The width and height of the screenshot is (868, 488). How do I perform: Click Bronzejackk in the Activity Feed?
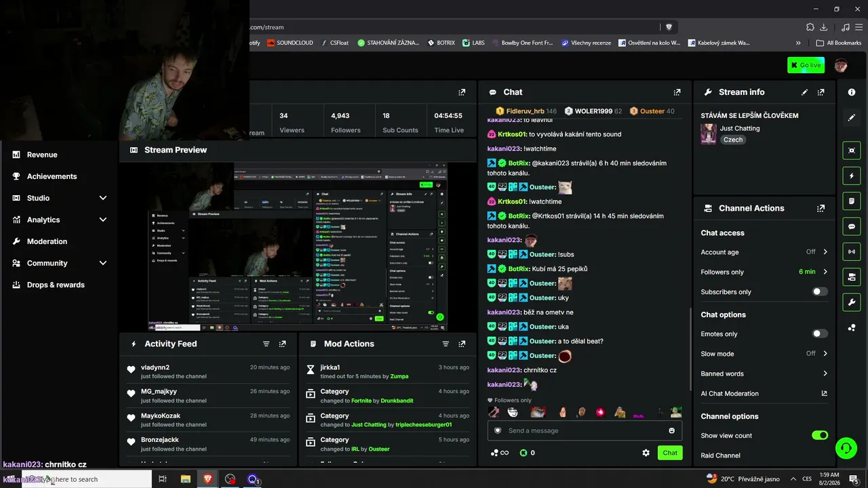point(160,440)
